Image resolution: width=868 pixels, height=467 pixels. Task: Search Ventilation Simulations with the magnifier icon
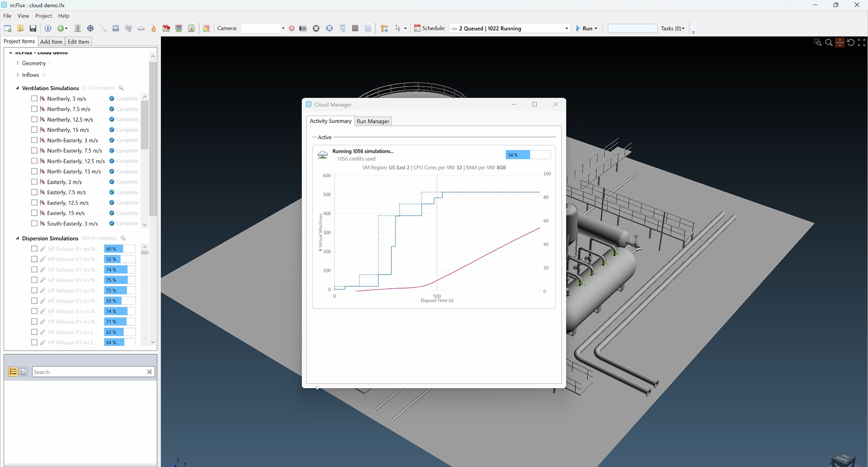click(x=121, y=88)
